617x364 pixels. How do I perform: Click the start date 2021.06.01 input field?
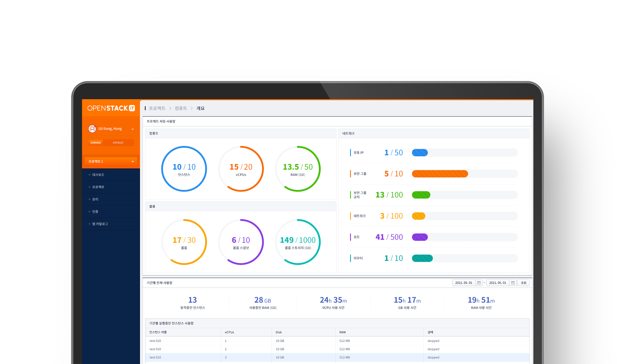coord(464,283)
